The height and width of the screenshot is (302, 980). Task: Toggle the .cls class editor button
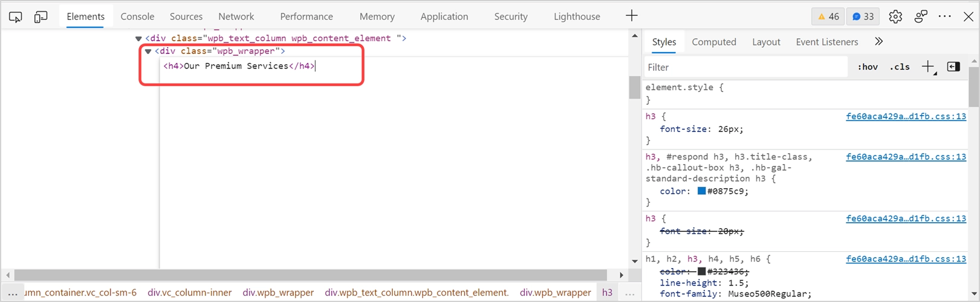(x=900, y=67)
